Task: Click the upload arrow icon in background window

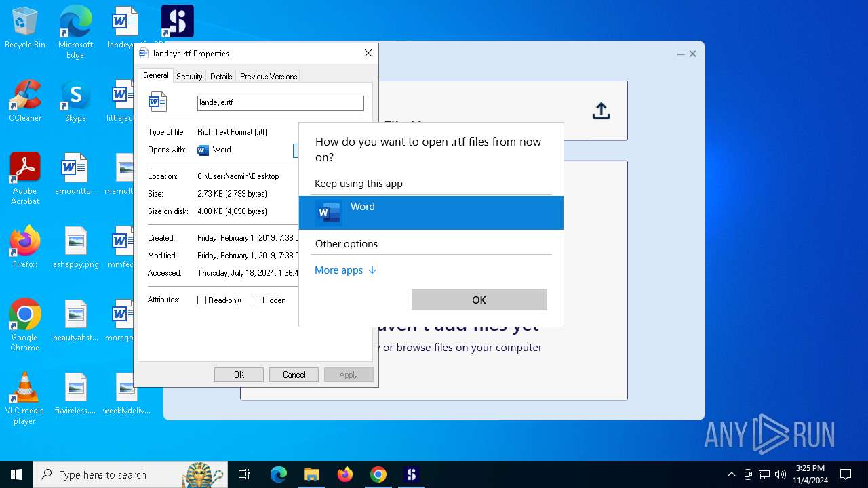Action: 601,110
